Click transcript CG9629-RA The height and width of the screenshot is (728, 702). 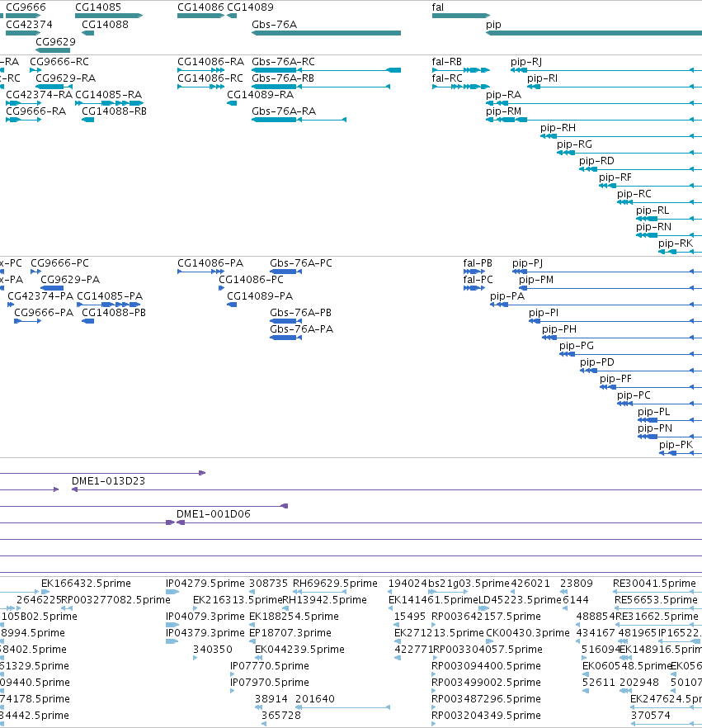pos(65,78)
